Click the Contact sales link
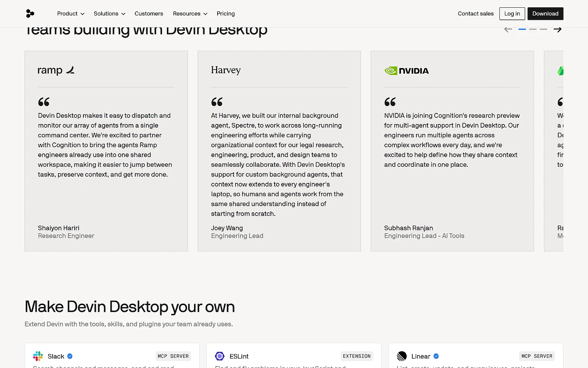 [x=476, y=14]
